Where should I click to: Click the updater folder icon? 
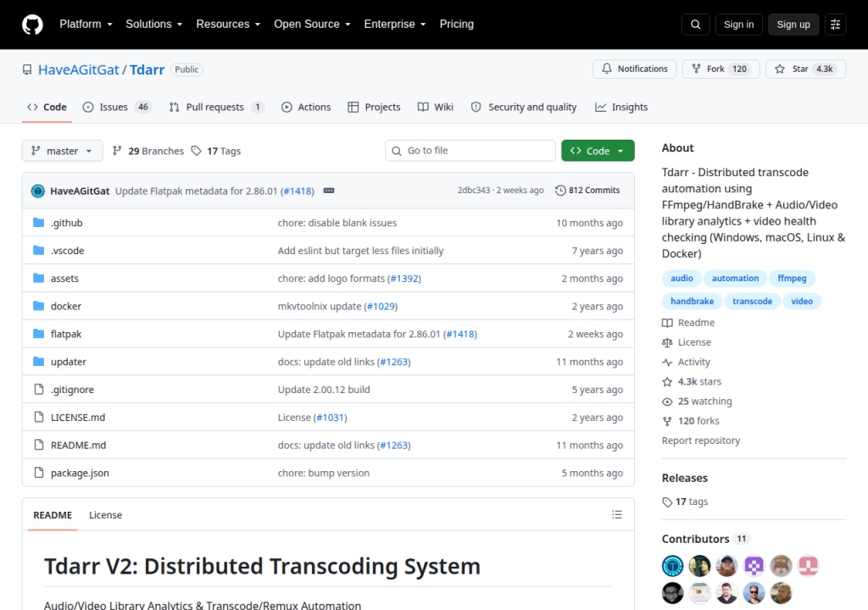click(39, 362)
